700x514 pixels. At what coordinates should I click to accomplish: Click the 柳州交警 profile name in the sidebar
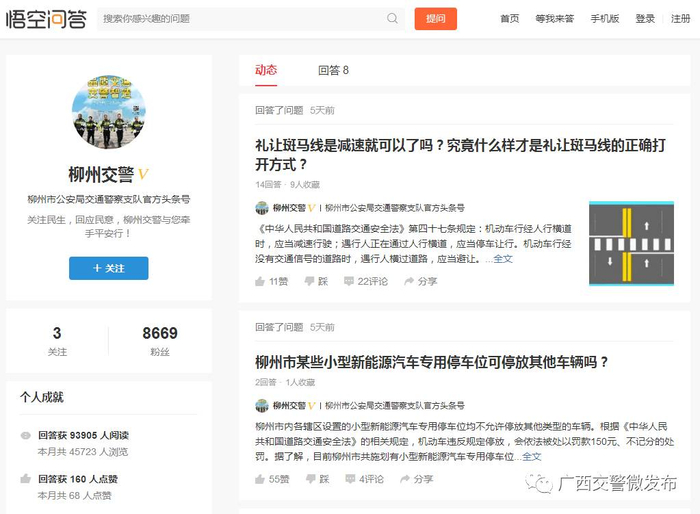coord(101,175)
